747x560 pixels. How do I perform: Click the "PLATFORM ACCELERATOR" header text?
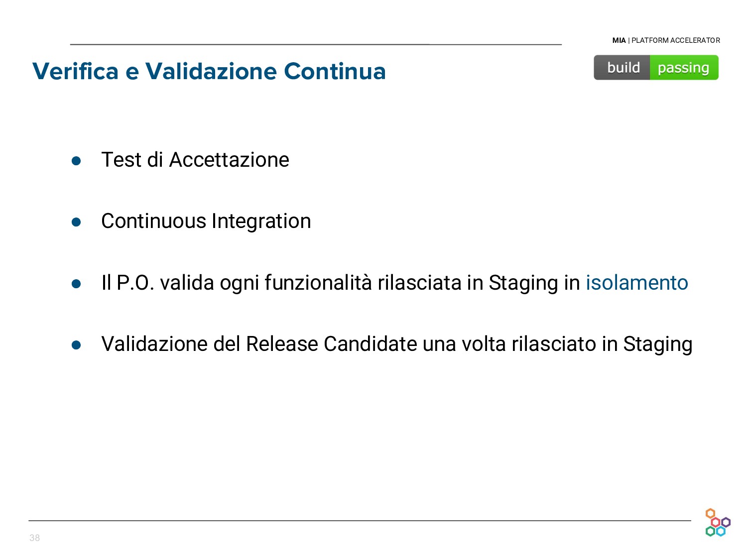click(675, 40)
